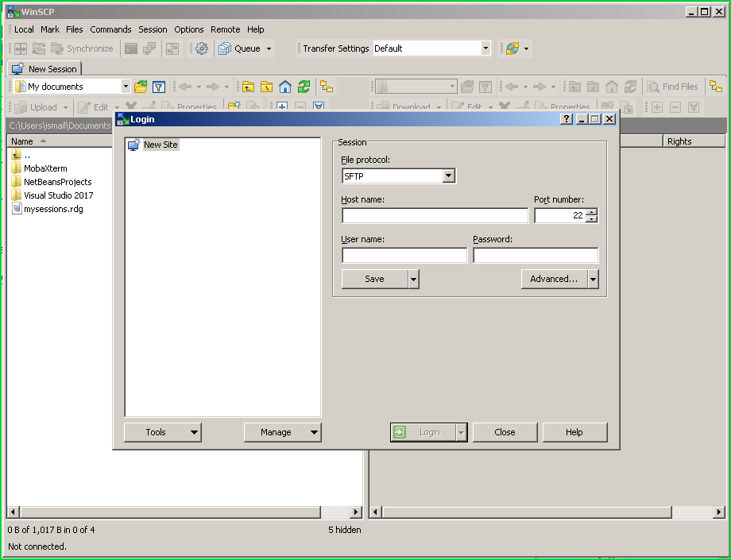Click the Synchronize toolbar button
This screenshot has width=731, height=560.
tap(82, 48)
